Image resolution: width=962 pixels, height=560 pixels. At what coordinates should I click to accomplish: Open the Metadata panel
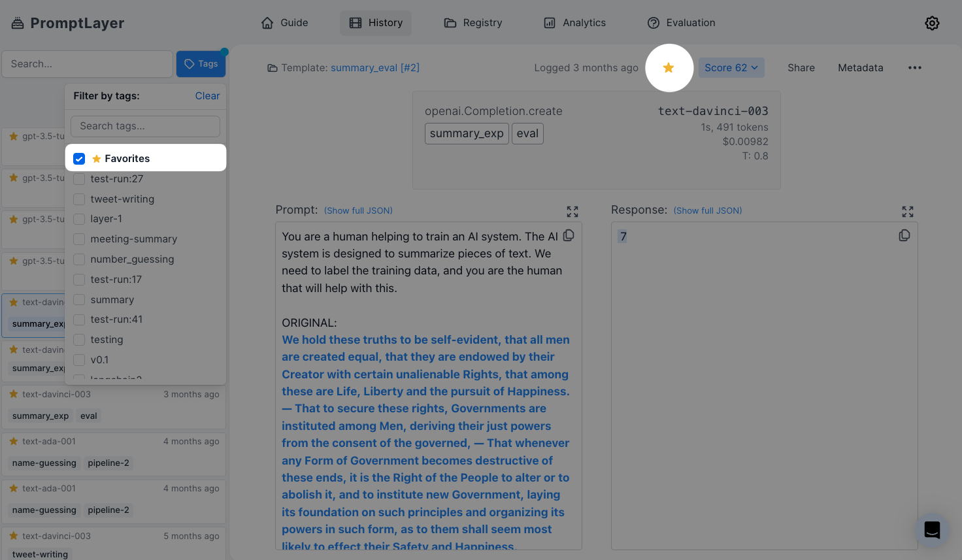tap(861, 67)
